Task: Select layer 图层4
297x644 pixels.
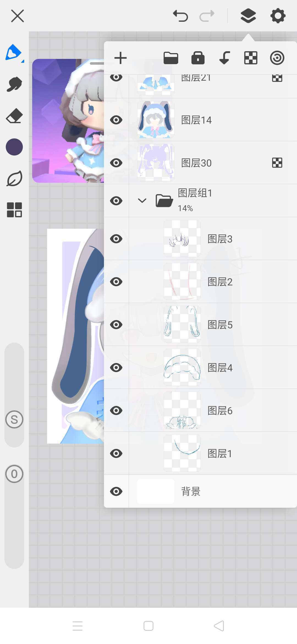Action: coord(200,367)
